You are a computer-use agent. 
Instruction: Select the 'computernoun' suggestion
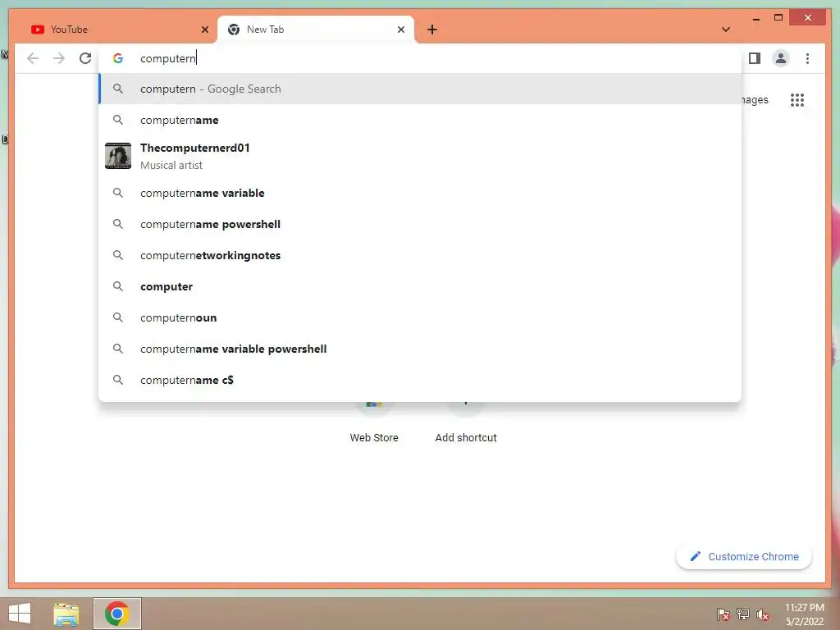[x=420, y=317]
